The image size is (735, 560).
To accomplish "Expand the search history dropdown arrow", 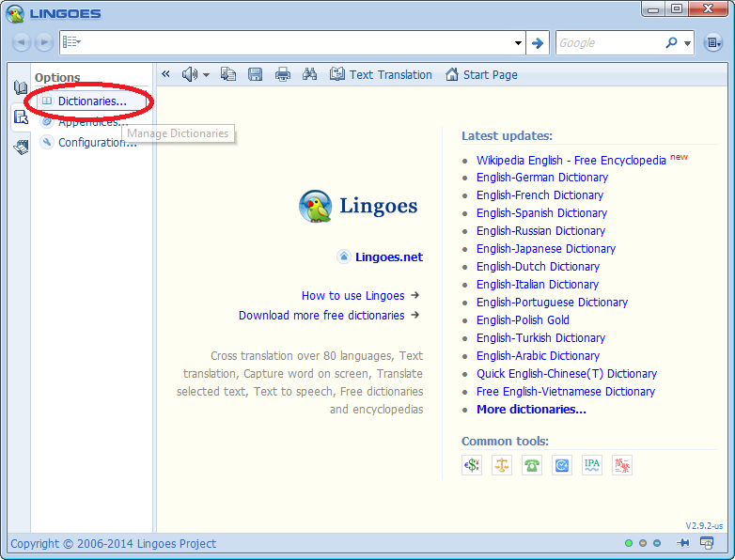I will tap(518, 42).
